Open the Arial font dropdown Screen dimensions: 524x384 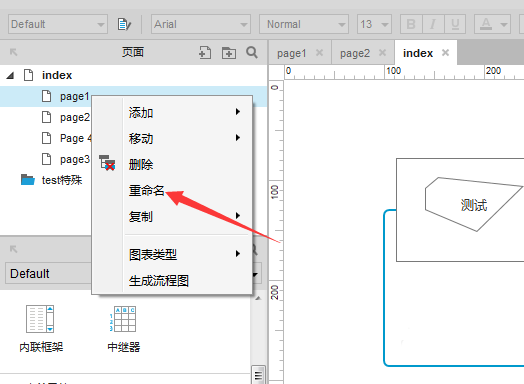pos(201,24)
